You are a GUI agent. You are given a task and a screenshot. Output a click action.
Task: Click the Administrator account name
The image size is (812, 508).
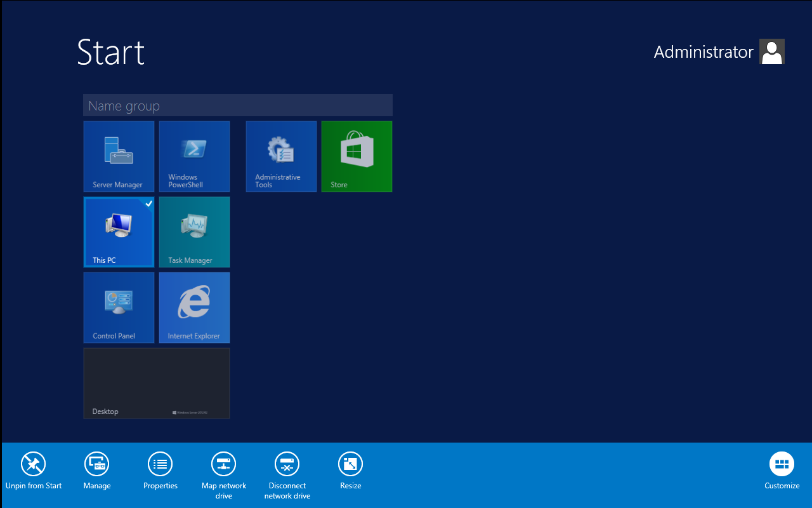(704, 52)
